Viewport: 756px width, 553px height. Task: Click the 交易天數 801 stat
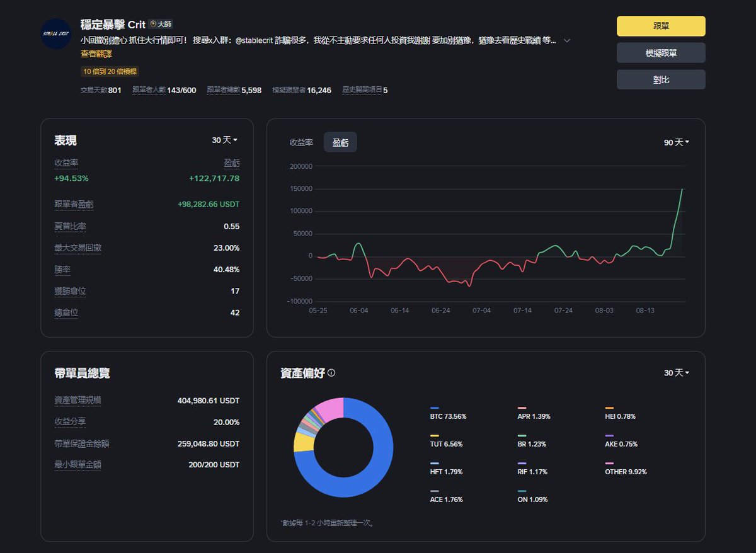101,90
